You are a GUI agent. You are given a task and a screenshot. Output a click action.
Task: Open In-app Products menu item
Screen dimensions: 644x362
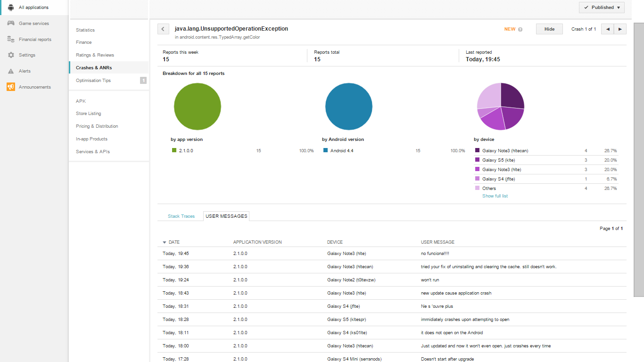tap(91, 139)
